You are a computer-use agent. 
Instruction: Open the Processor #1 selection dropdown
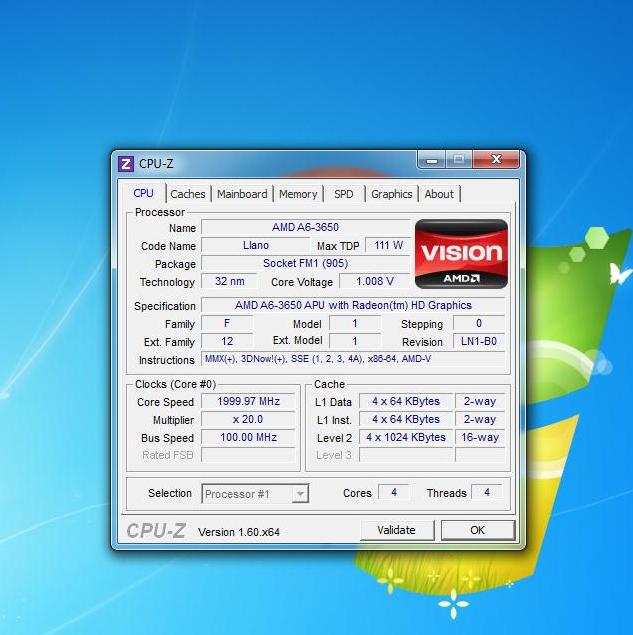coord(255,494)
